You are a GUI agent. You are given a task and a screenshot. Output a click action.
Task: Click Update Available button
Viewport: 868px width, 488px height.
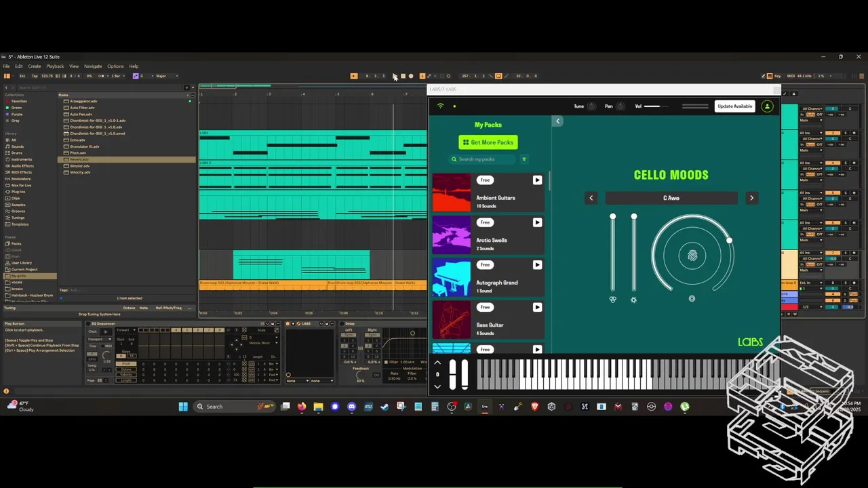tap(735, 106)
